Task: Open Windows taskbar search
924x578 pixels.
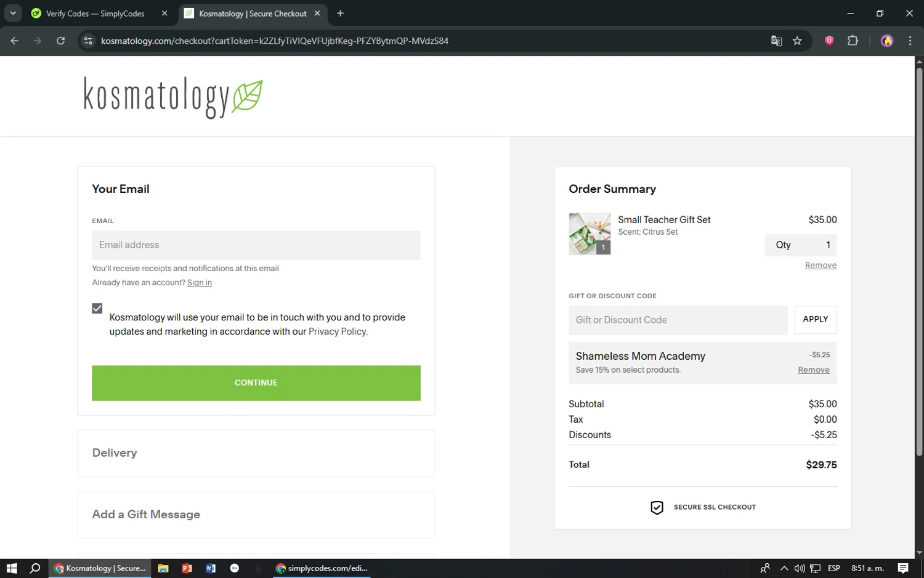Action: pyautogui.click(x=35, y=568)
